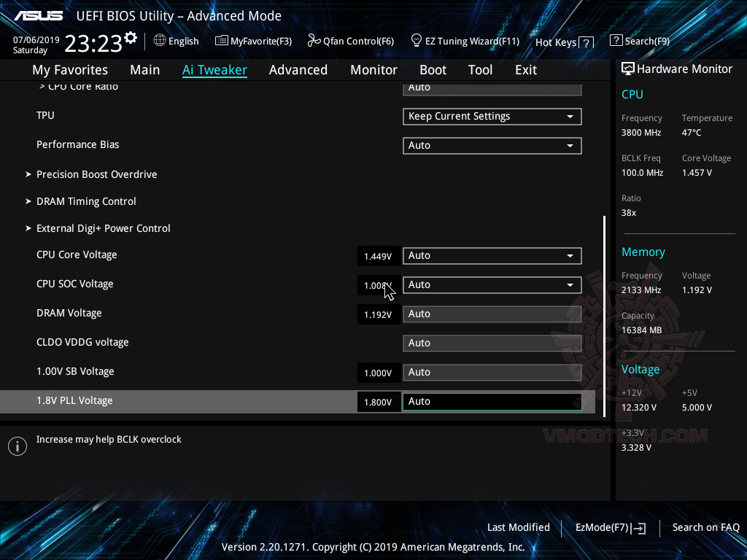
Task: Expand the DRAM Timing Control submenu
Action: (x=86, y=201)
